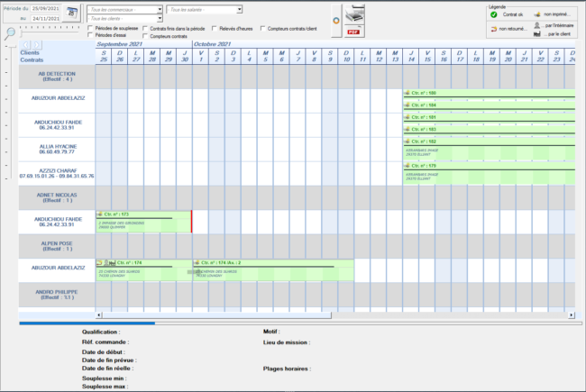Export the planning with the PDF icon
This screenshot has height=392, width=586.
coord(355,31)
